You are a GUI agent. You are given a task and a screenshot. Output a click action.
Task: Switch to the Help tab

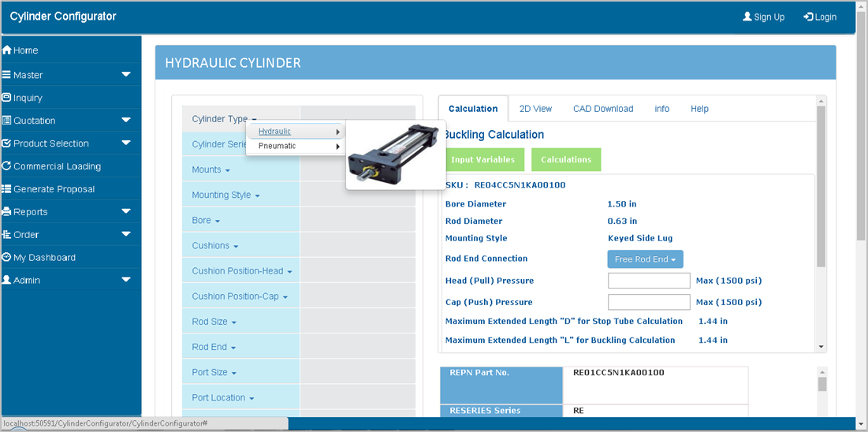(x=699, y=109)
